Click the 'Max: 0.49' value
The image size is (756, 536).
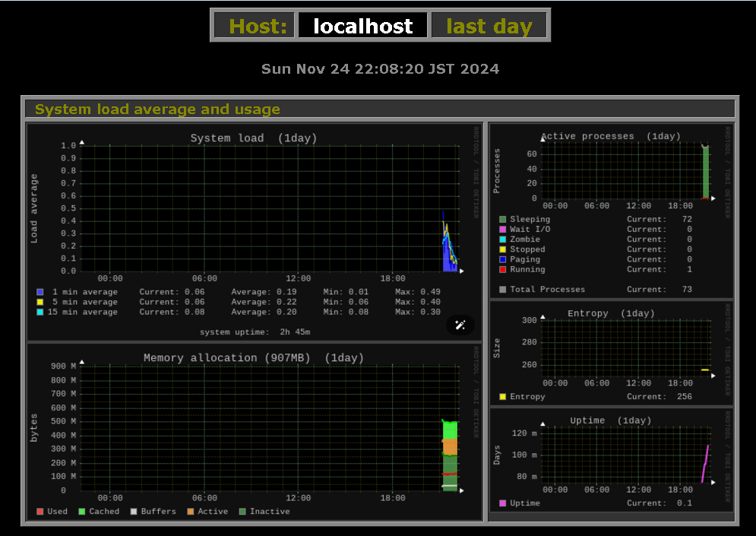(x=418, y=292)
